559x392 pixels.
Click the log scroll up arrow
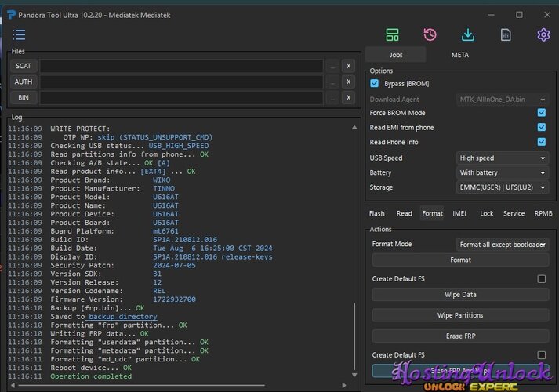point(354,128)
